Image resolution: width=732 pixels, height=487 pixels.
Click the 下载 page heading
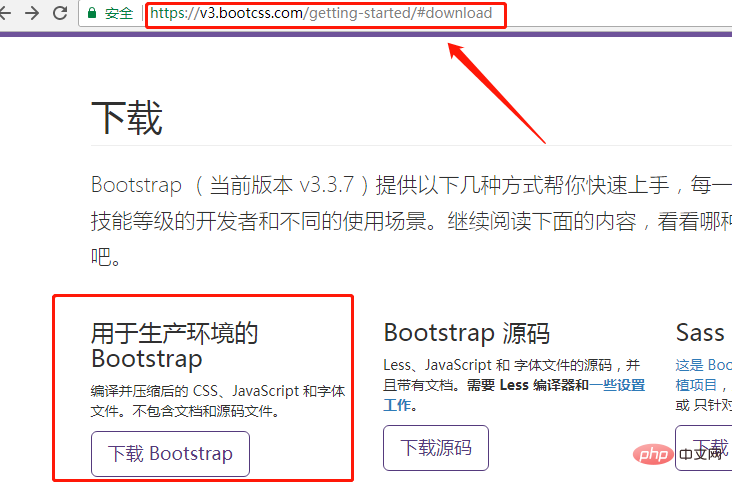pyautogui.click(x=126, y=118)
